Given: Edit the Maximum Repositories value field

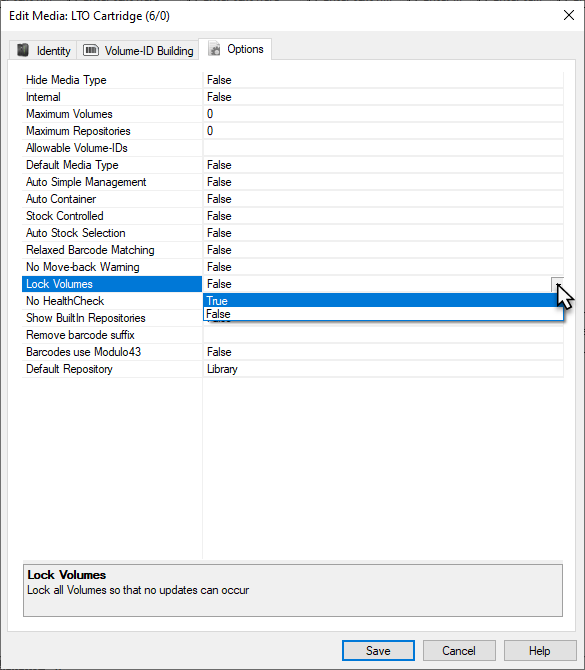Looking at the screenshot, I should (383, 131).
